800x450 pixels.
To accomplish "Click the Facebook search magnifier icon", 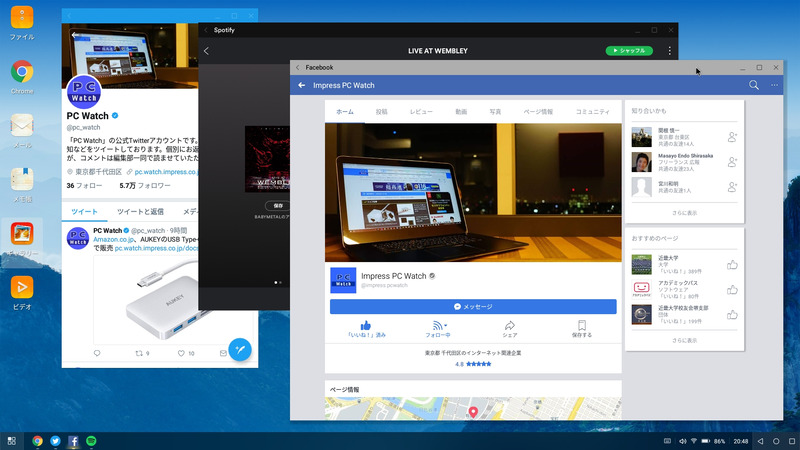I will (754, 85).
